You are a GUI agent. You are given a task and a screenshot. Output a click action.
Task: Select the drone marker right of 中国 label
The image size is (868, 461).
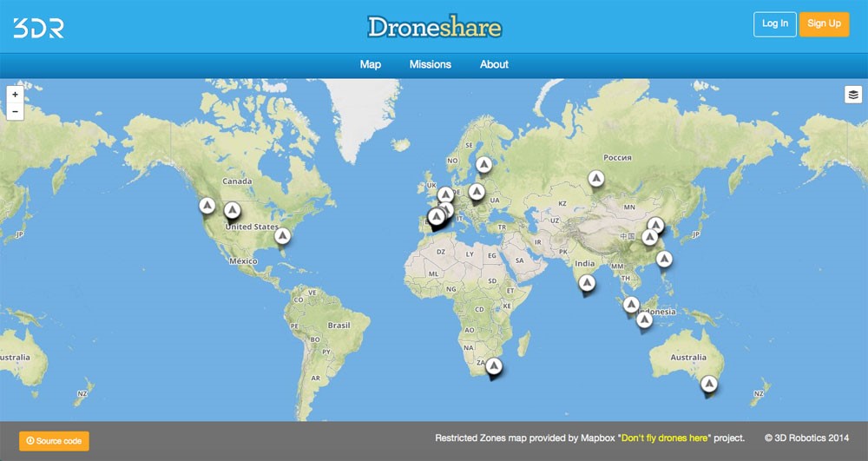point(649,237)
